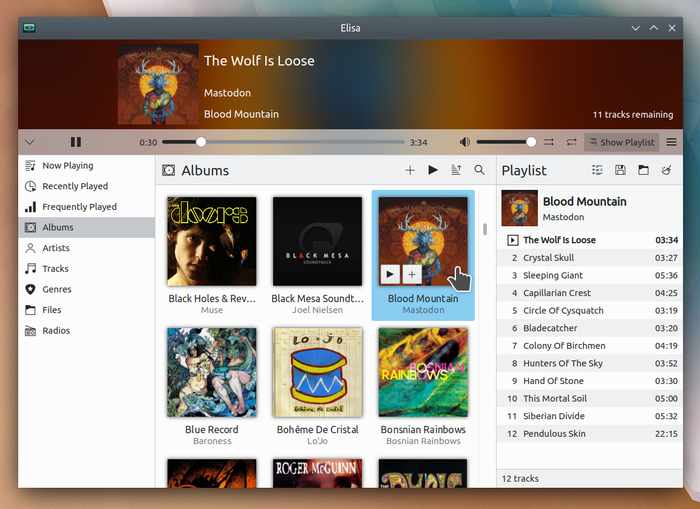Select Crystal Skull in the playlist
The width and height of the screenshot is (700, 509).
click(x=590, y=258)
